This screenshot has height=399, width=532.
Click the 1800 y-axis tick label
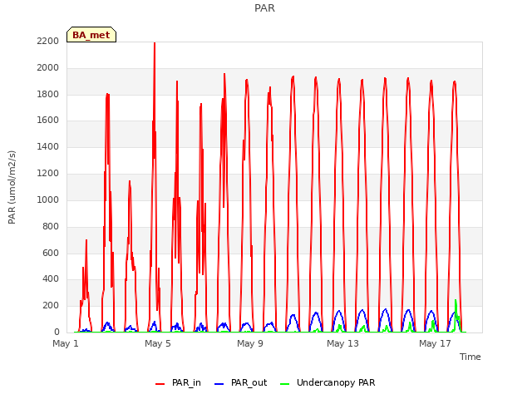coord(48,94)
